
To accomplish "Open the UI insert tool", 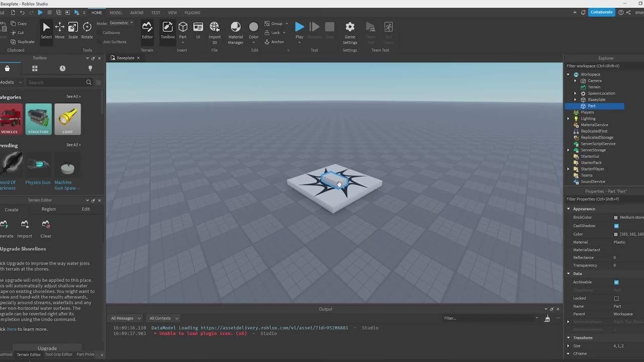I will [198, 30].
